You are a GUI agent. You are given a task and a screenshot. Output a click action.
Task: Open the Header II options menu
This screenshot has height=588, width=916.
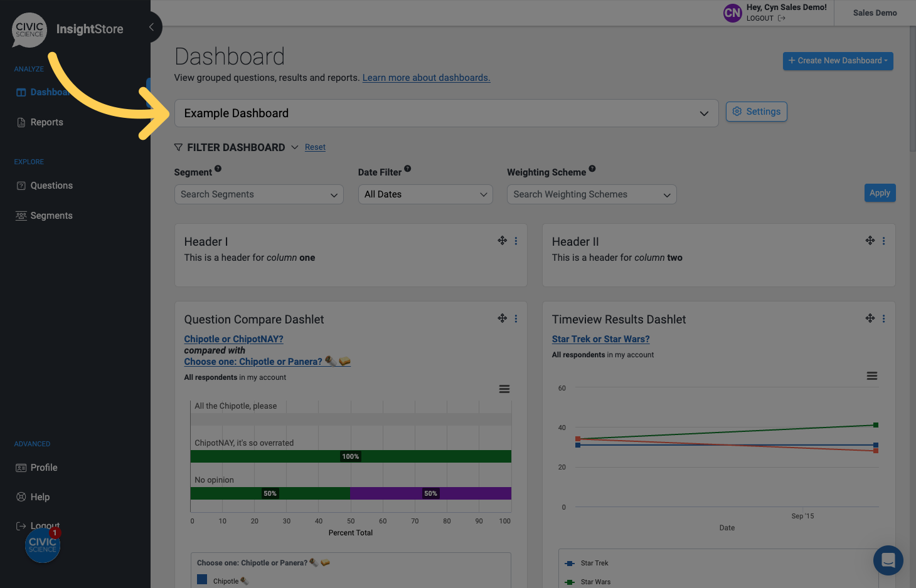(x=884, y=241)
